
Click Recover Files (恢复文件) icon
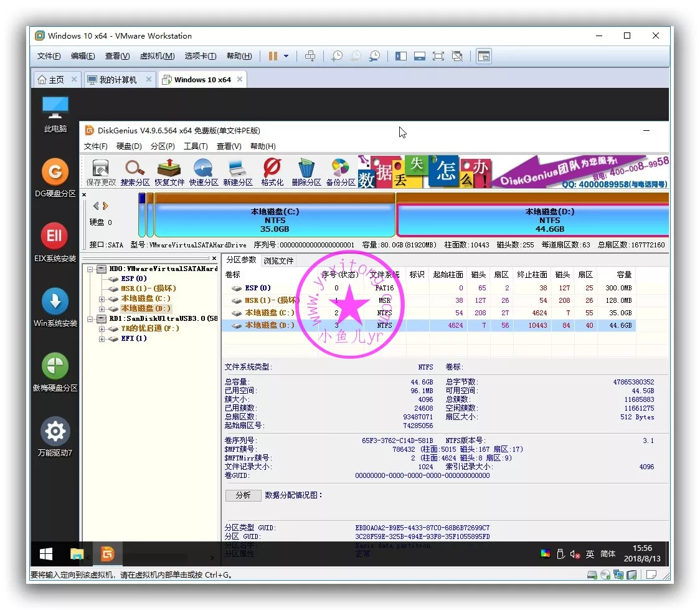(169, 173)
